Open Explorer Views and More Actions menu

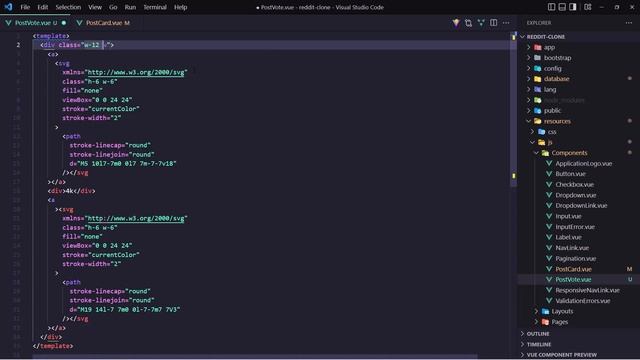click(x=629, y=23)
